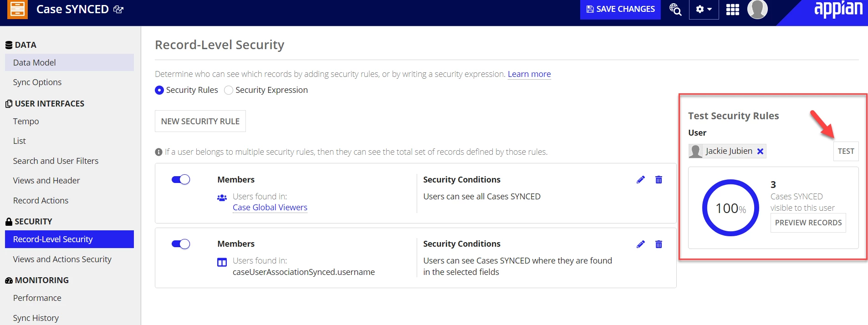Open the Case Global Viewers group link
This screenshot has width=868, height=325.
[270, 208]
